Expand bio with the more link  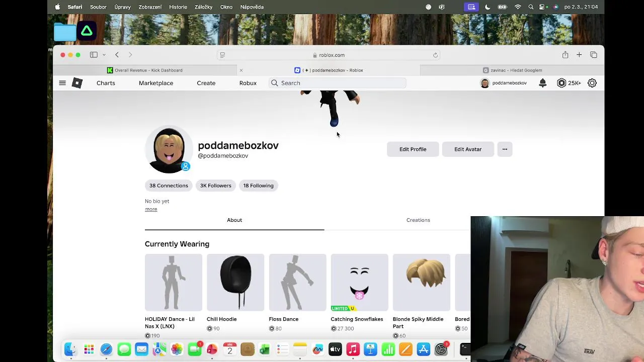pyautogui.click(x=151, y=209)
